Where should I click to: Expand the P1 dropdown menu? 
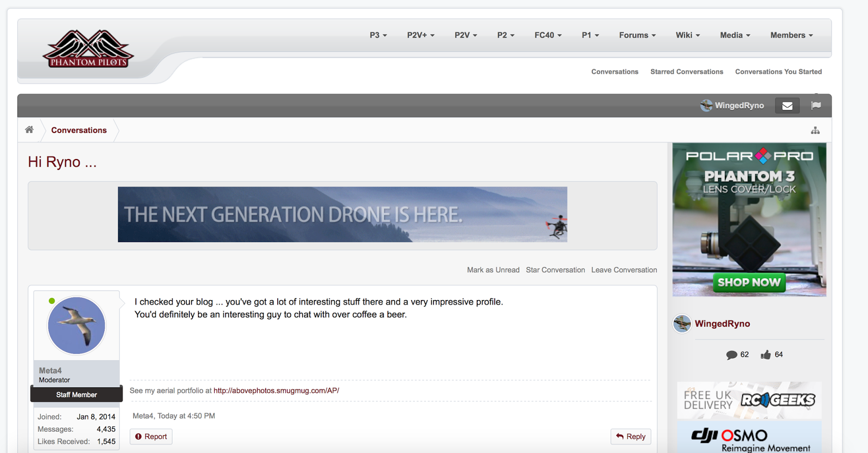[x=590, y=35]
